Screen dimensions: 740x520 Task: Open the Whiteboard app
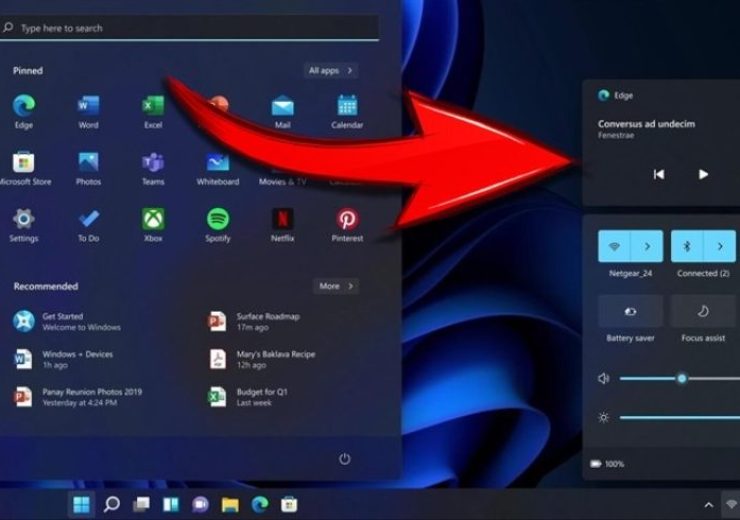click(x=218, y=168)
